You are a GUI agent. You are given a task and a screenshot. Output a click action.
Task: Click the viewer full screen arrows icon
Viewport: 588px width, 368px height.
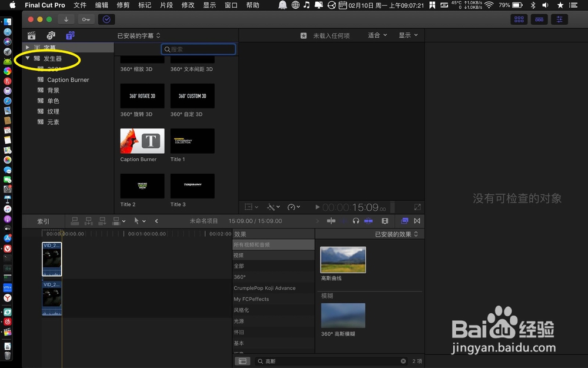click(x=417, y=207)
